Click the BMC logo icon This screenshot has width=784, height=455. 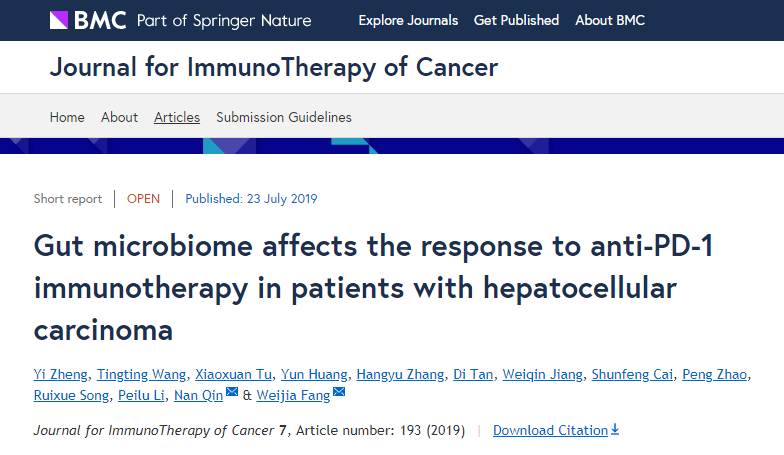click(61, 20)
